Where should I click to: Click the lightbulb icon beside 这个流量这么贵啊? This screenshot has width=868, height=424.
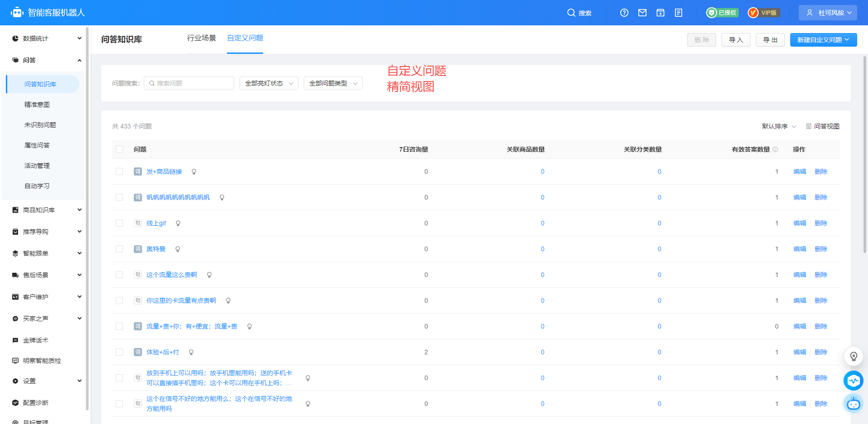(x=209, y=275)
